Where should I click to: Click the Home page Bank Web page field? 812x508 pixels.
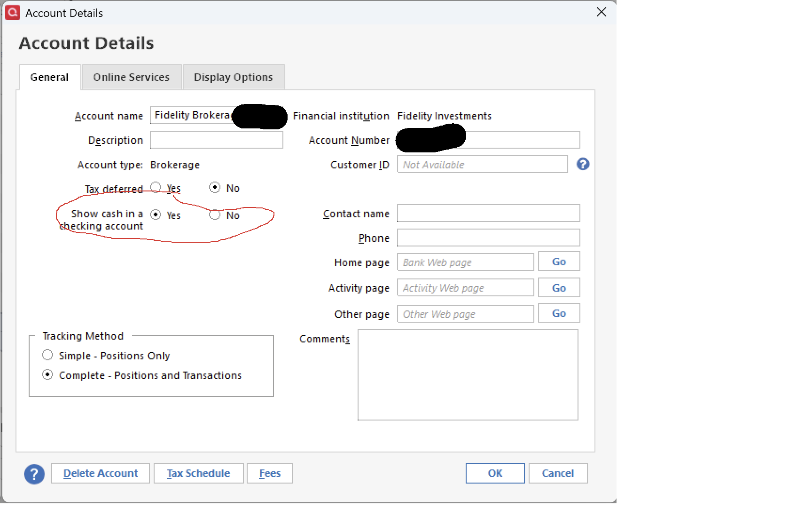466,262
